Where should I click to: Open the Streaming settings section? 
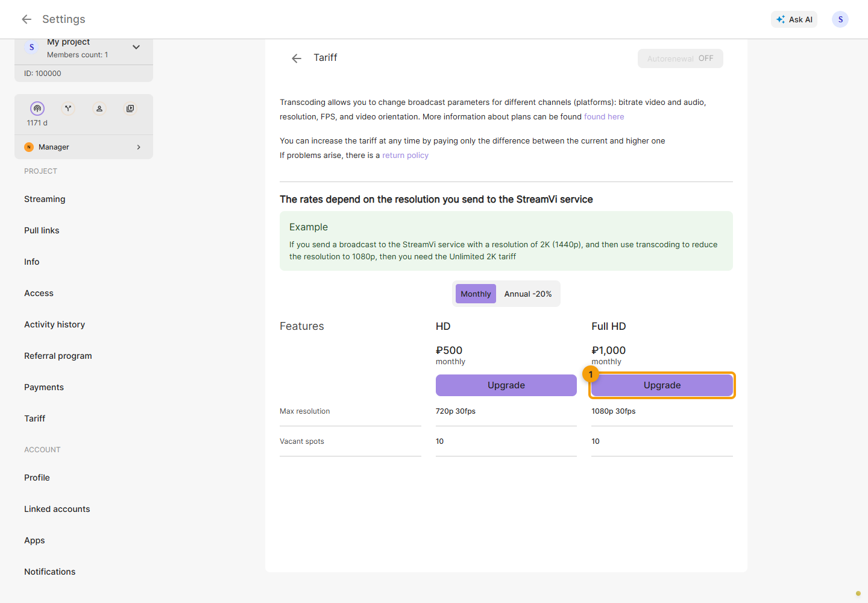(x=45, y=199)
